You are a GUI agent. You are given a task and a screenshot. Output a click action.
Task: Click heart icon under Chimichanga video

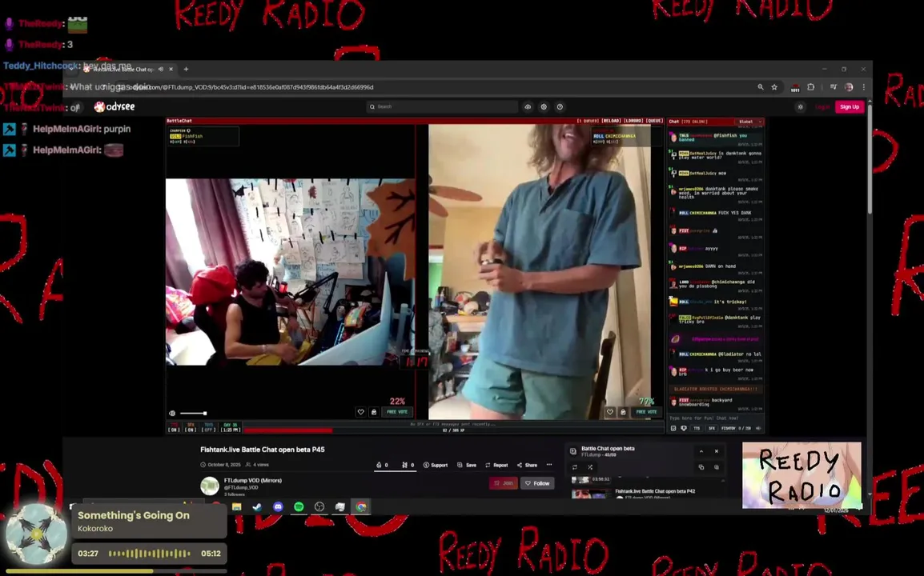coord(610,412)
